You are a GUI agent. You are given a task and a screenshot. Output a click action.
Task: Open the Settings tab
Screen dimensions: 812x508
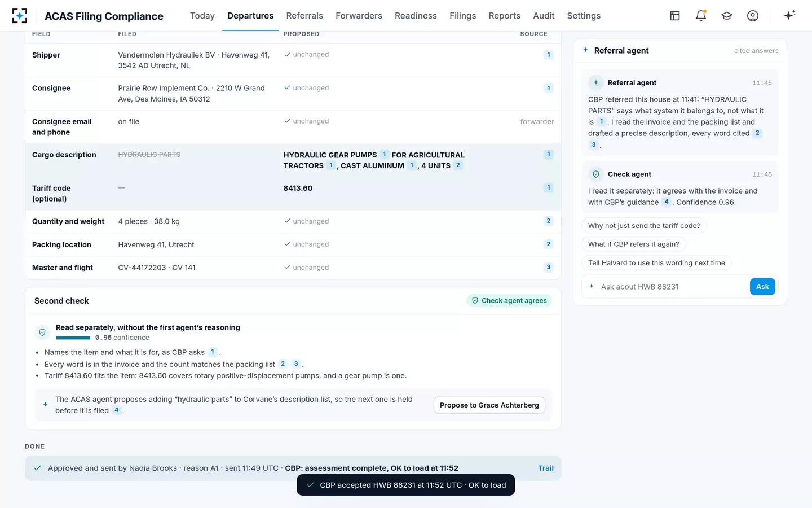point(584,16)
